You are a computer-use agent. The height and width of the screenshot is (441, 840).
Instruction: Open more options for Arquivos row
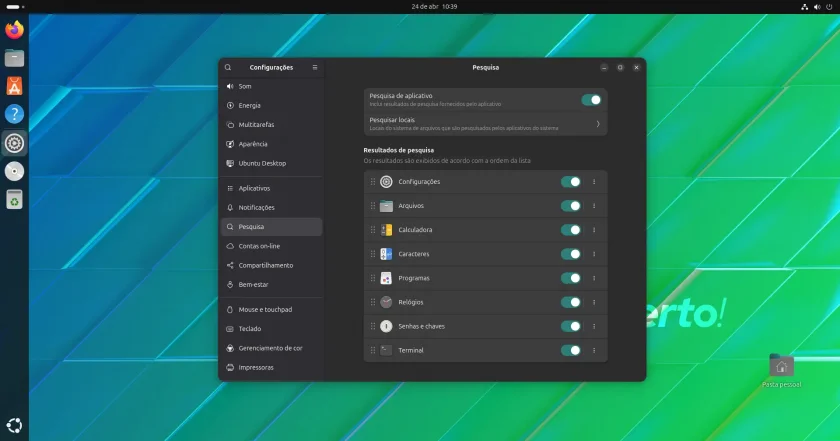pyautogui.click(x=594, y=206)
